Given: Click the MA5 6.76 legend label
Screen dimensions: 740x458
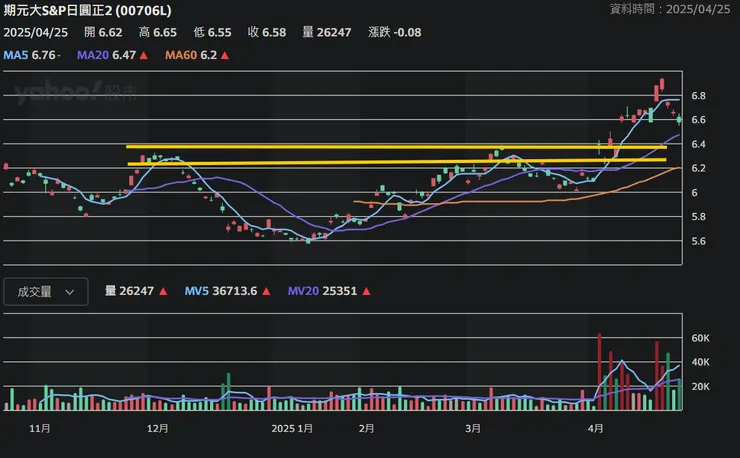Looking at the screenshot, I should coord(30,55).
